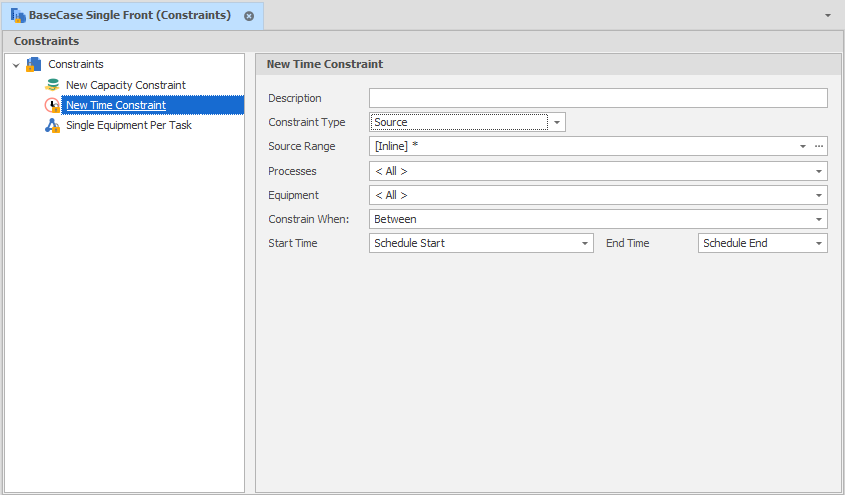Click the Single Equipment Per Task icon

point(53,125)
